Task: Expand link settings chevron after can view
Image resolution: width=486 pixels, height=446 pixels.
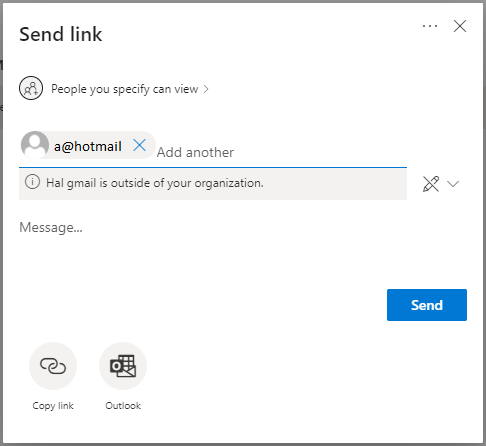Action: click(206, 89)
